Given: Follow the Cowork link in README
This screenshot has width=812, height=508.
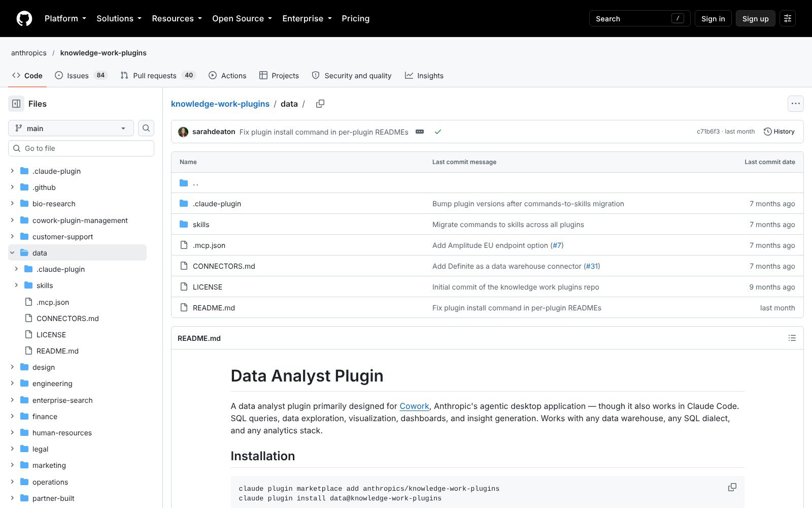Looking at the screenshot, I should click(x=414, y=406).
